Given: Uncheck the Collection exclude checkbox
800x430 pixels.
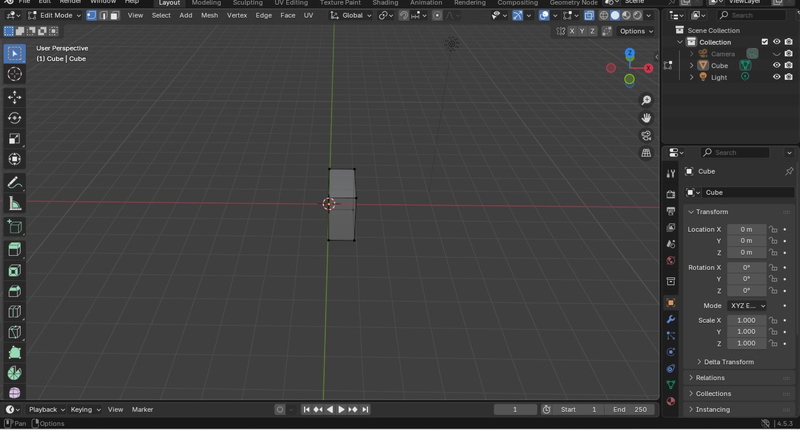Looking at the screenshot, I should [765, 42].
